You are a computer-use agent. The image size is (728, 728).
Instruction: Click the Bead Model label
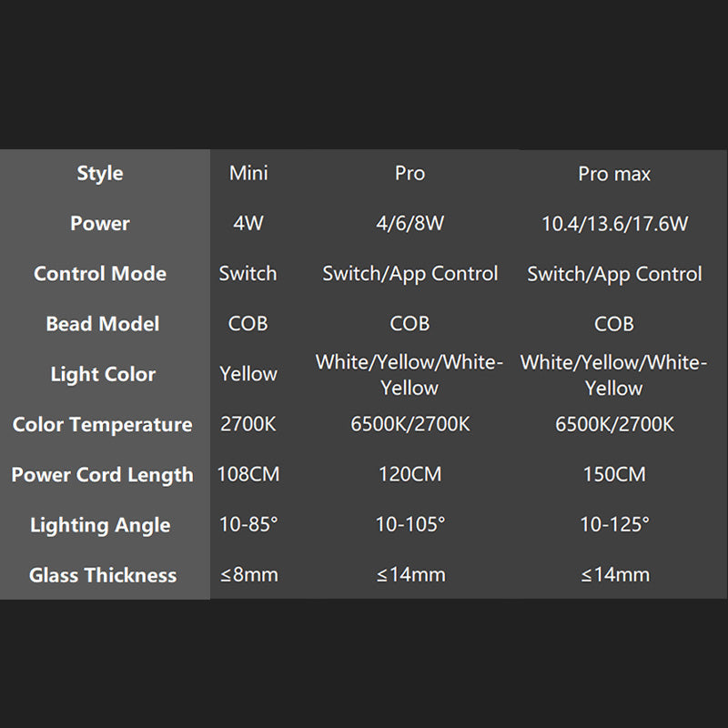102,324
